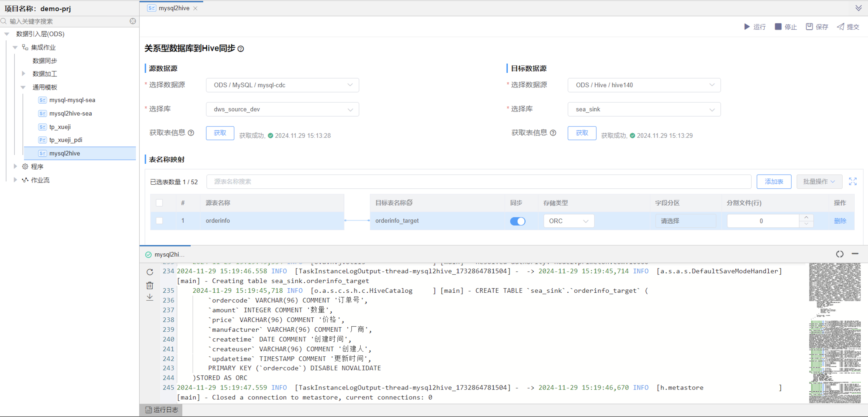Screen dimensions: 868x417
Task: Click the Stop (停止) square icon
Action: 778,27
